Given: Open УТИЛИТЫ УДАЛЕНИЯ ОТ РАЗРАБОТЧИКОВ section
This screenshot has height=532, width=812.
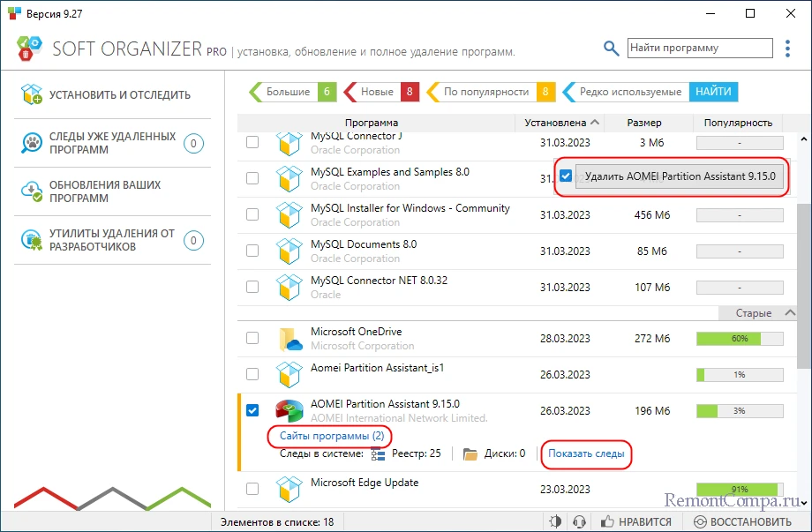Looking at the screenshot, I should click(112, 240).
